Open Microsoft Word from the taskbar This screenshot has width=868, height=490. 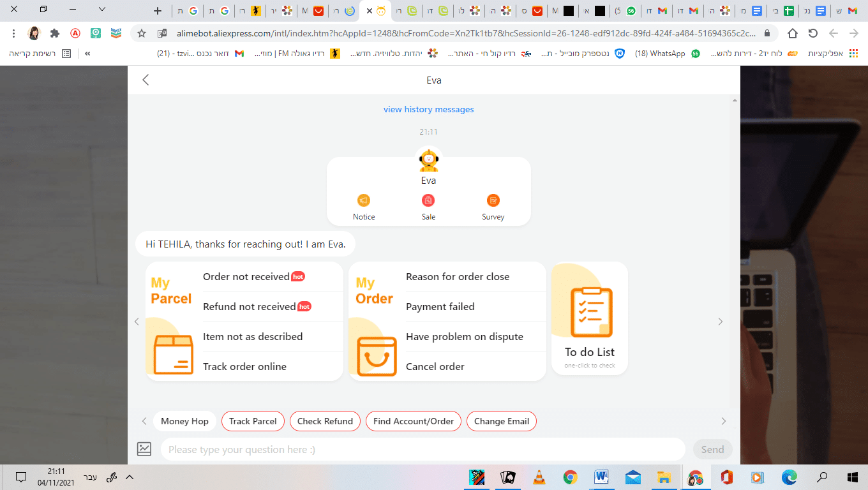tap(602, 477)
